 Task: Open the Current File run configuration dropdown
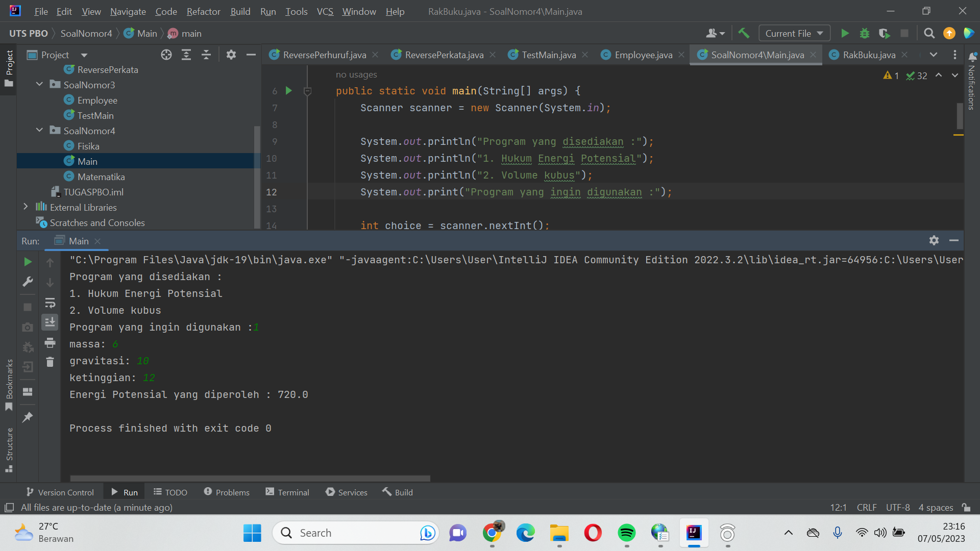[793, 33]
